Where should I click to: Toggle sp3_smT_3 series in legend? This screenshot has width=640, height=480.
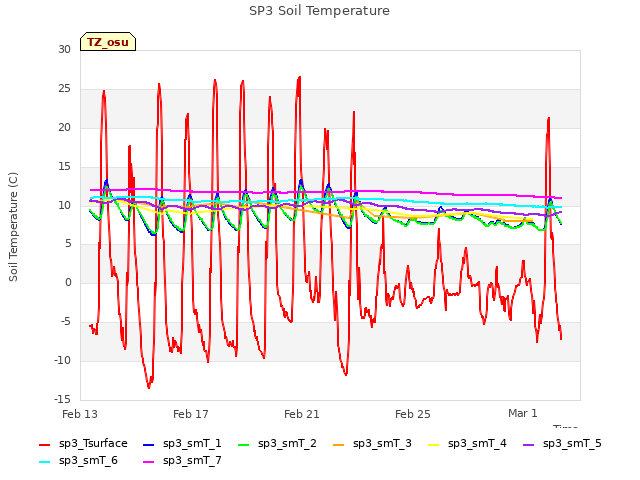pos(372,443)
